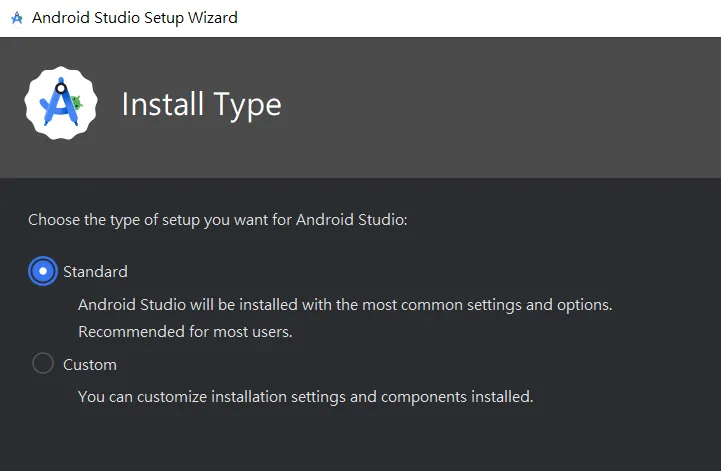The height and width of the screenshot is (471, 721).
Task: Click the blue compass shape in the logo
Action: pyautogui.click(x=58, y=102)
